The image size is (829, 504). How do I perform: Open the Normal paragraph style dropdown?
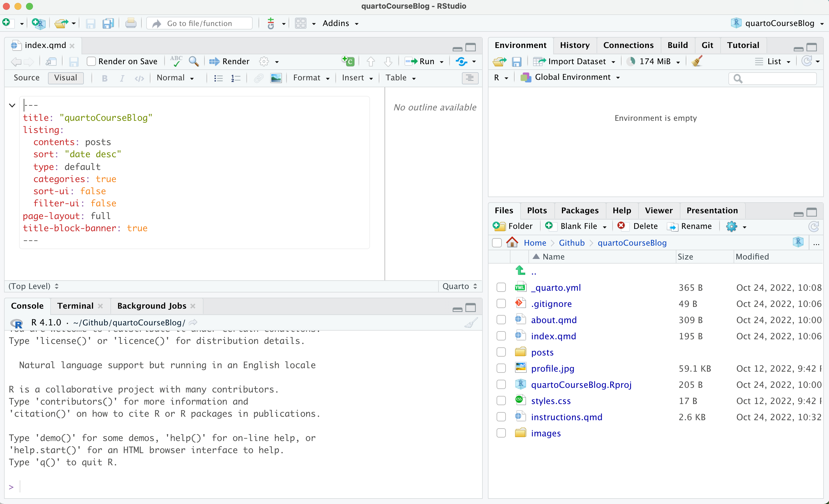[x=175, y=78]
